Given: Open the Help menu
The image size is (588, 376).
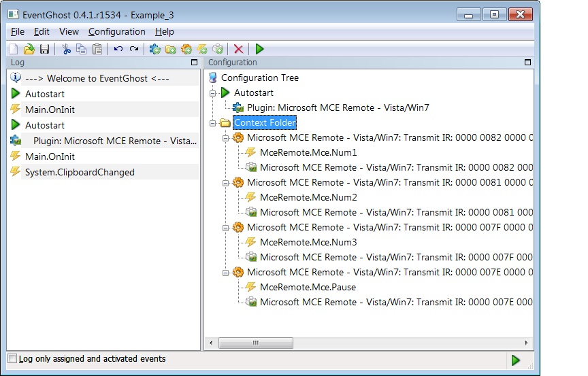Looking at the screenshot, I should tap(165, 32).
